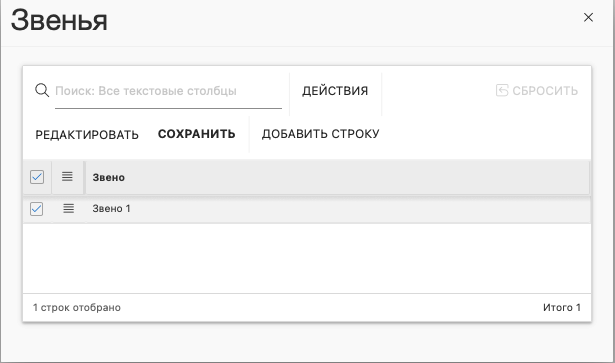Click the РЕДАКТИРОВАТЬ button

click(x=87, y=134)
